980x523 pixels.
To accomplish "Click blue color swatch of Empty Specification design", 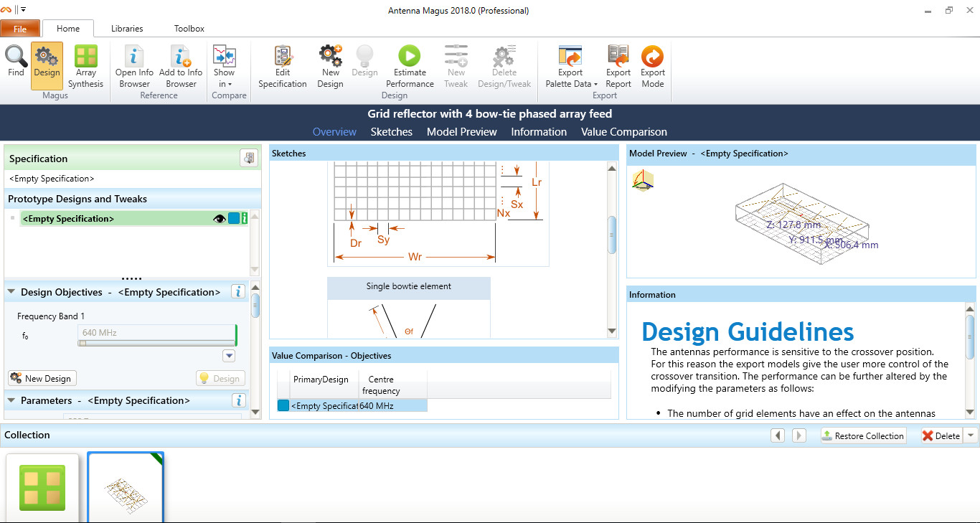I will pos(234,219).
